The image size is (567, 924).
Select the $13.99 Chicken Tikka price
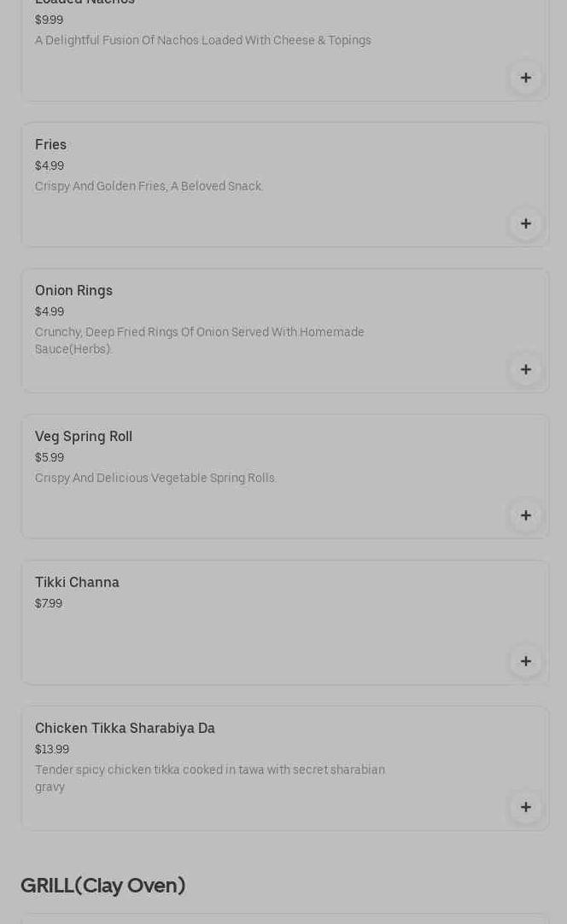click(52, 750)
